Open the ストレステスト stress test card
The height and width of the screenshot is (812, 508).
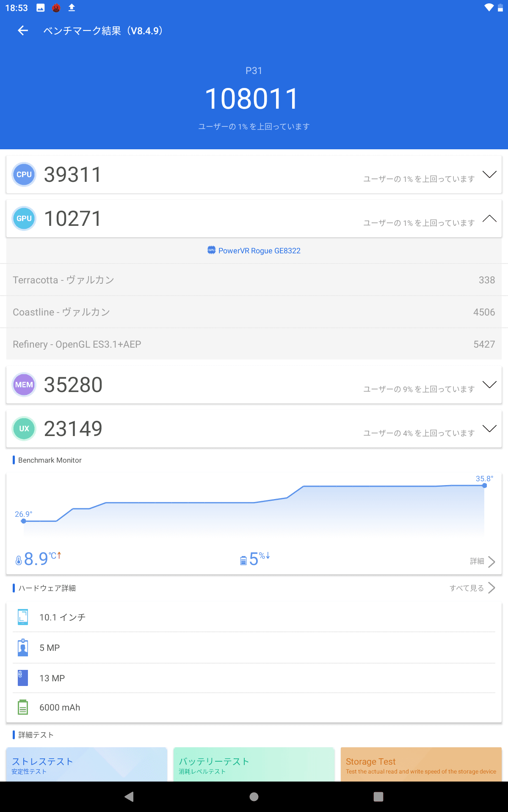tap(87, 765)
